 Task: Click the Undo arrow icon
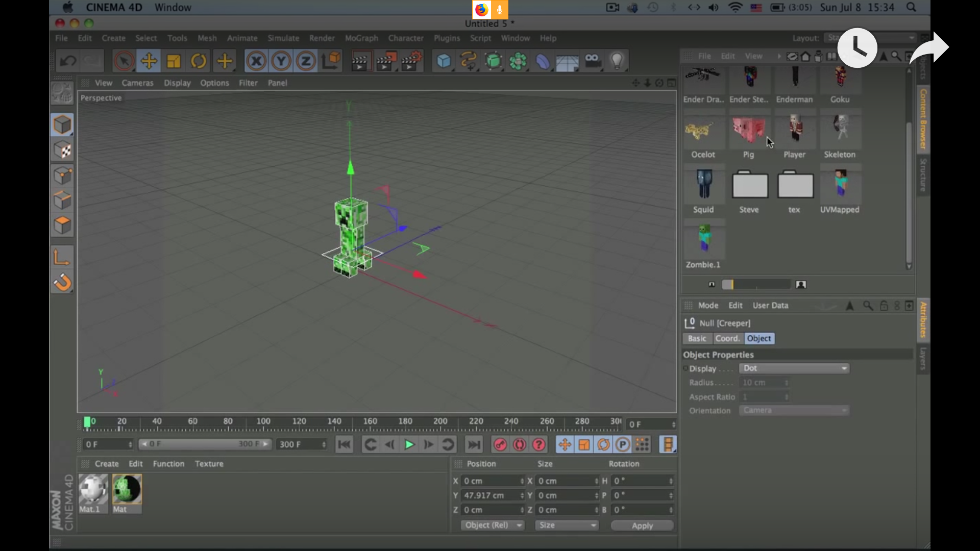(68, 61)
